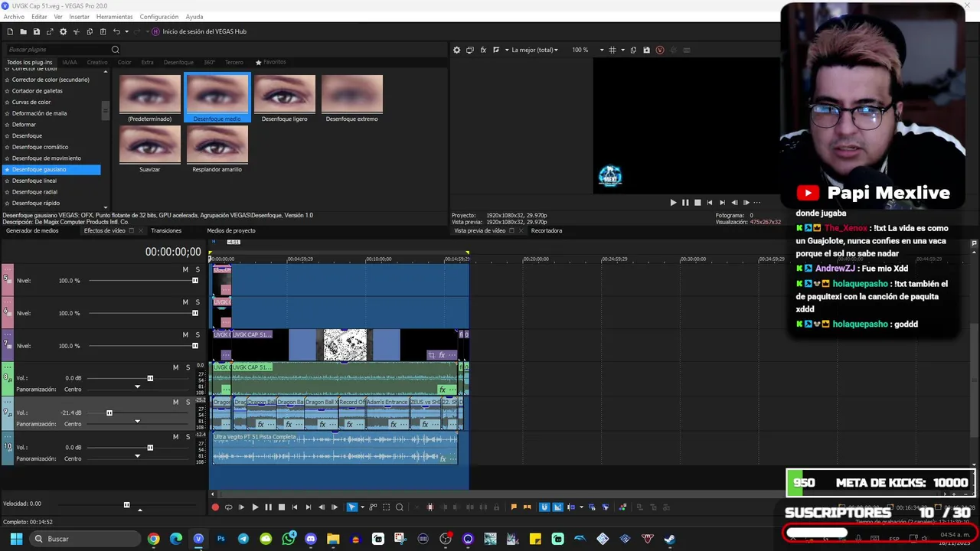Click the undo arrow in the toolbar
Image resolution: width=980 pixels, height=551 pixels.
coord(116,31)
